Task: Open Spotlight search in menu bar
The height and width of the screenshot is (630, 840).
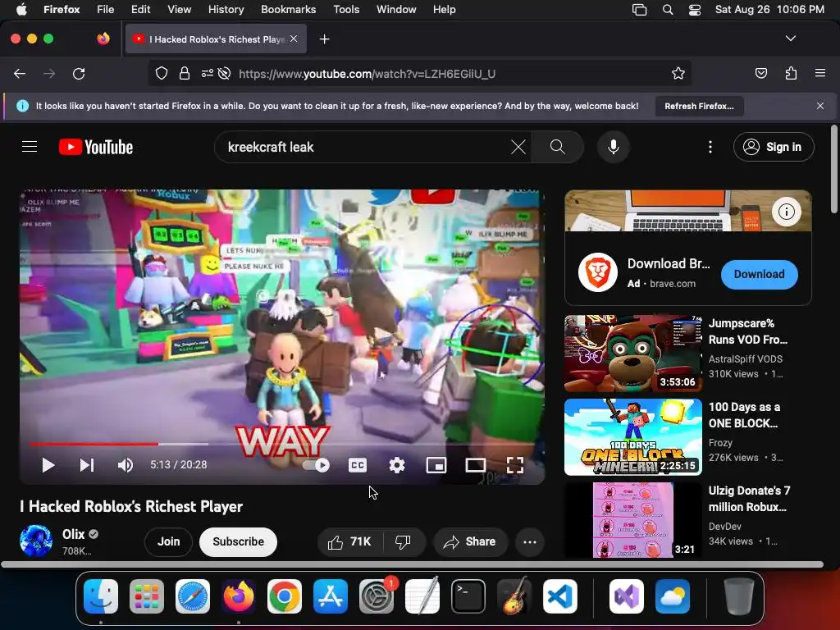Action: tap(668, 10)
